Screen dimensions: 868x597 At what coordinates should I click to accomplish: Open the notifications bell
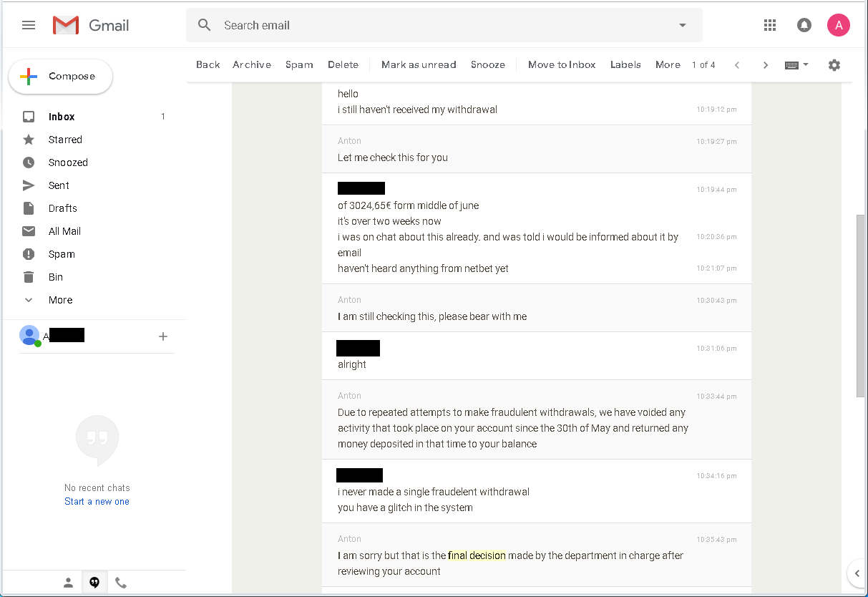tap(804, 25)
